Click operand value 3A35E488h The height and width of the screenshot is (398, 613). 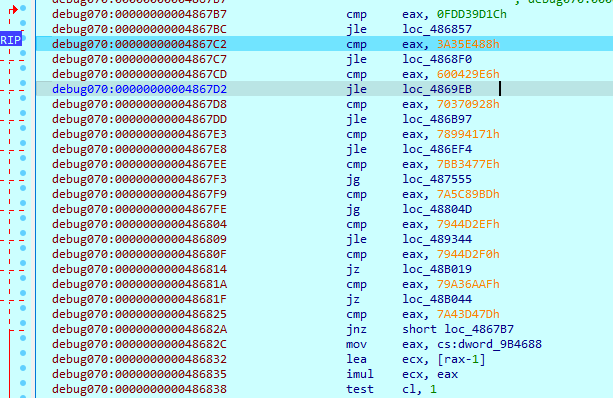click(468, 44)
